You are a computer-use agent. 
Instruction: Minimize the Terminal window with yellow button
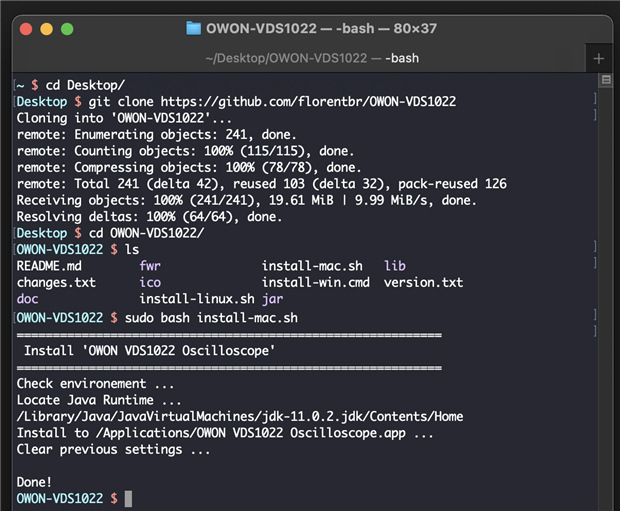coord(47,29)
